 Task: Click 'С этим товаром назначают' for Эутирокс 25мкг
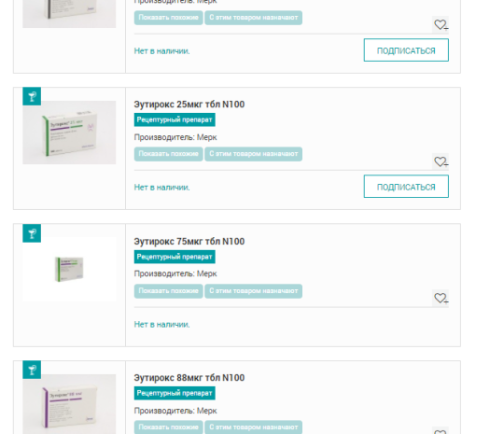pyautogui.click(x=253, y=154)
